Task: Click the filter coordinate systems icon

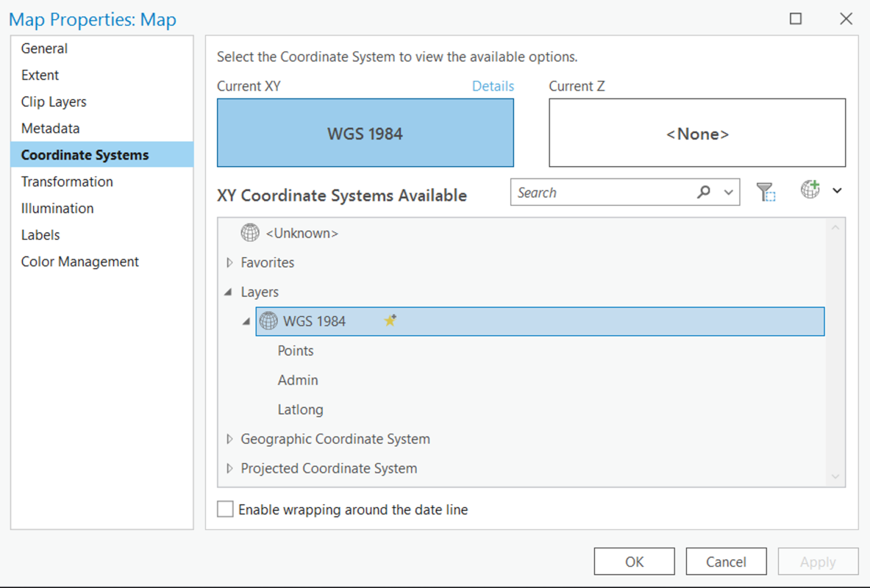Action: (766, 190)
